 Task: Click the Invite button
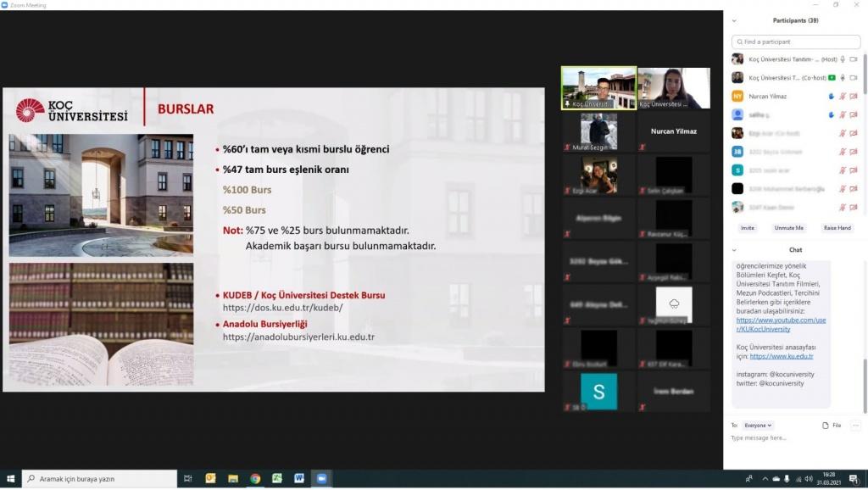pyautogui.click(x=748, y=228)
